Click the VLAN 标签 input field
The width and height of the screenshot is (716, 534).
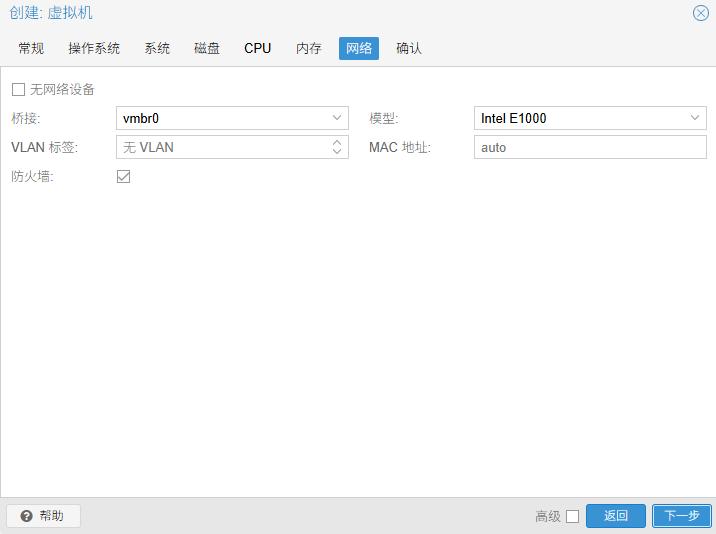tap(220, 147)
